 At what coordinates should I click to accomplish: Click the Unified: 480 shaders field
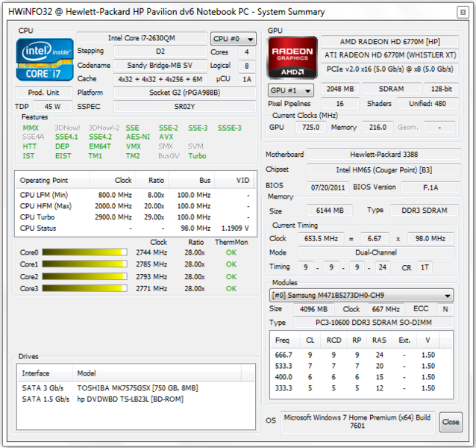point(428,104)
